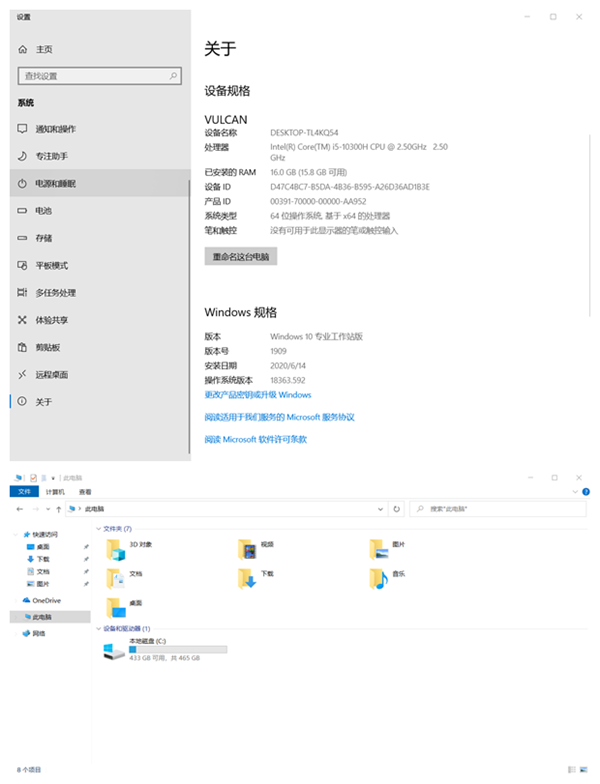
Task: Open 更改产品密钥或升级 Windows link
Action: click(258, 395)
